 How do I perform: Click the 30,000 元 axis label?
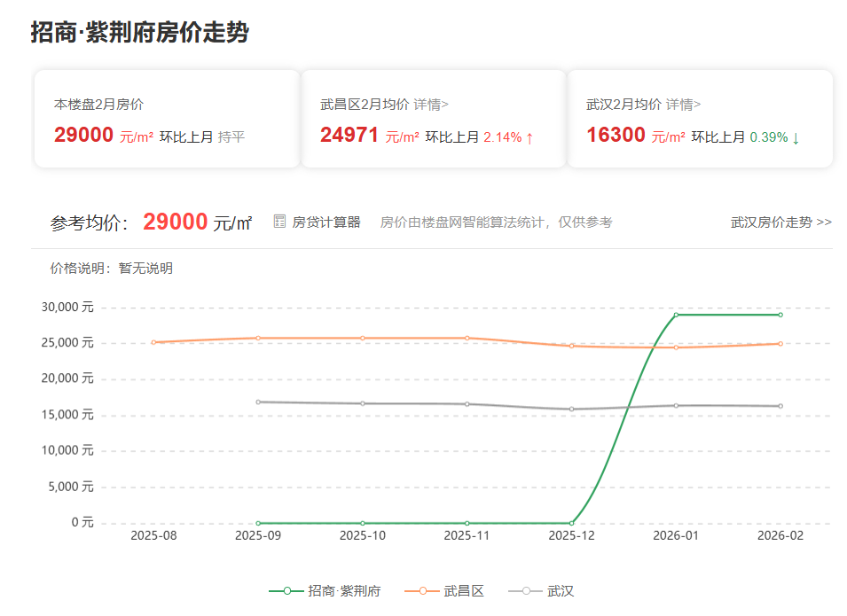67,308
